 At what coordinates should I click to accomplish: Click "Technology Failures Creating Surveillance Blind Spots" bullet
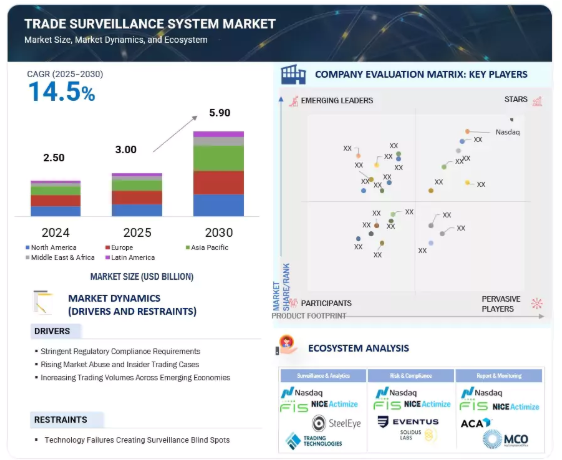tap(137, 440)
